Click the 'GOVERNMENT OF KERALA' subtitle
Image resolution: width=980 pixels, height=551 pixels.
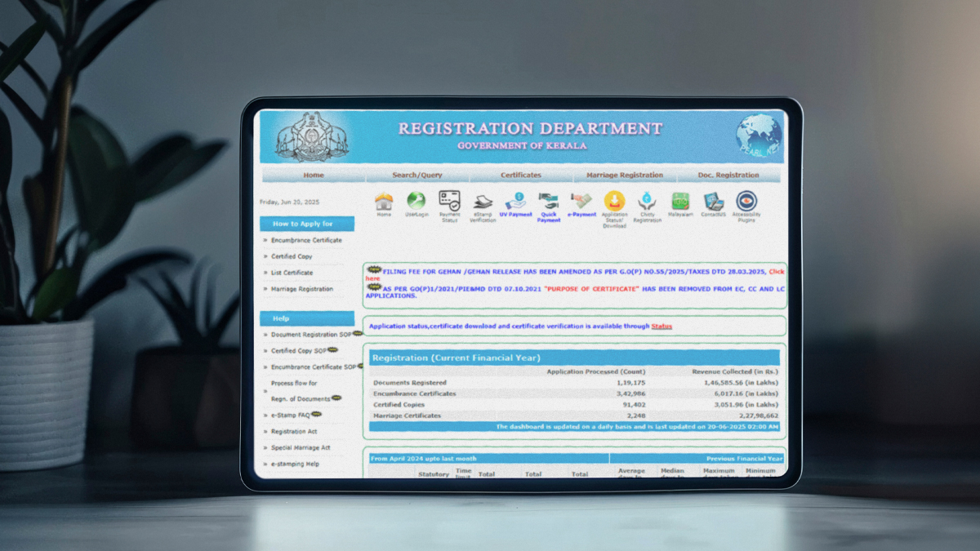[522, 146]
